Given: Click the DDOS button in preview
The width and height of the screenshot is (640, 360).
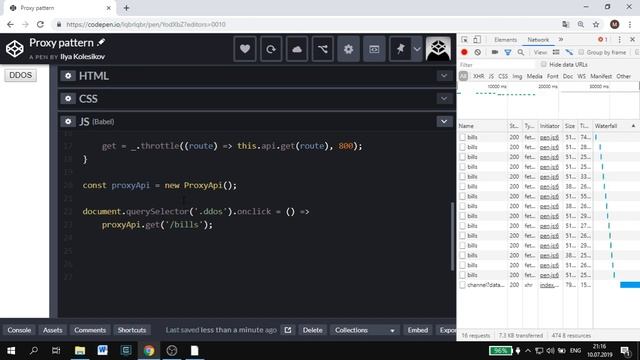Looking at the screenshot, I should [20, 76].
